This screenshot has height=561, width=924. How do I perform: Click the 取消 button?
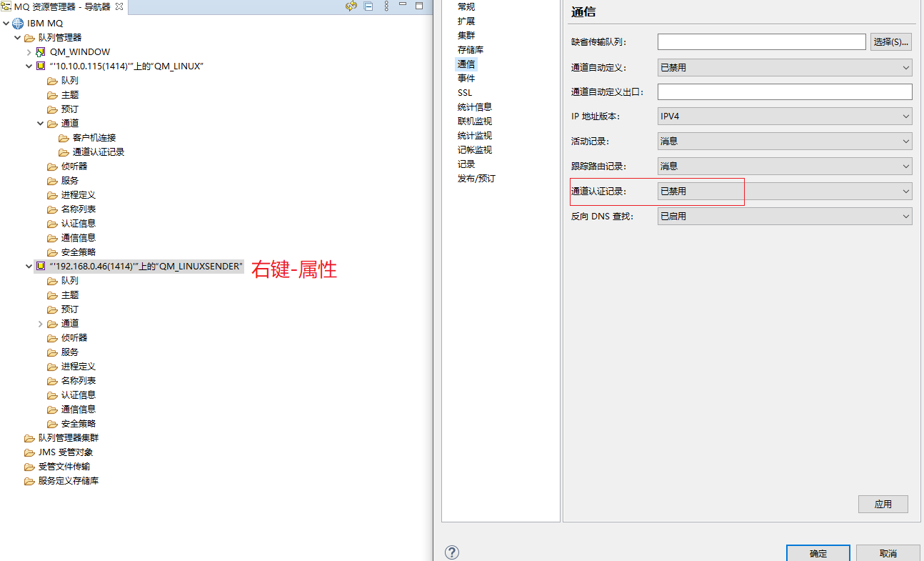click(888, 553)
